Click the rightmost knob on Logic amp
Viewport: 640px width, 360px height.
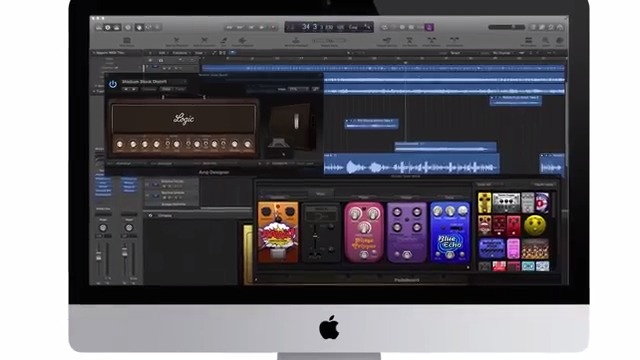pos(247,144)
